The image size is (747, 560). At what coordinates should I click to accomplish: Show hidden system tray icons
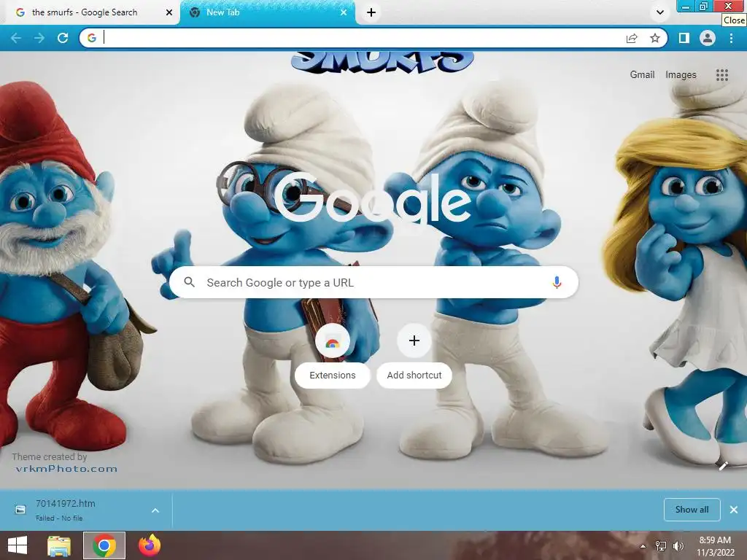pyautogui.click(x=643, y=546)
